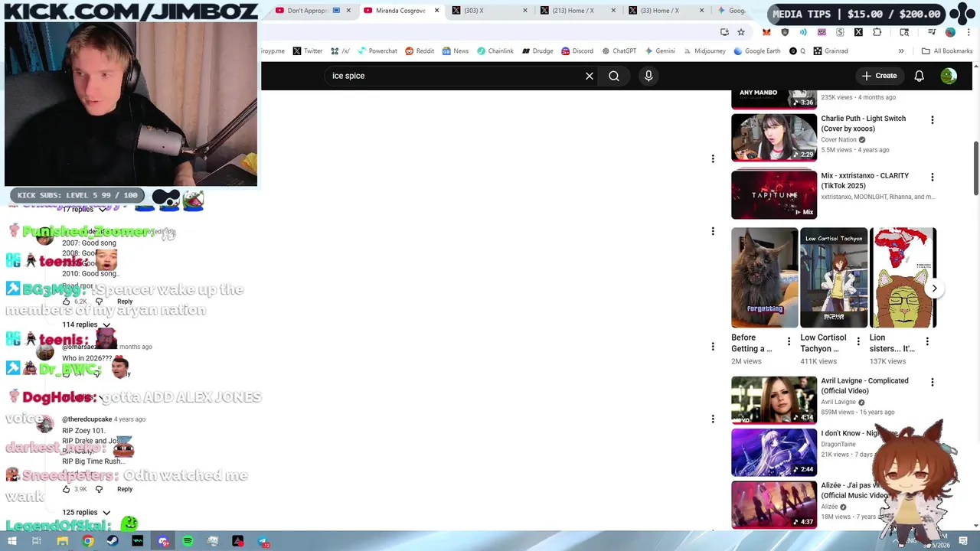980x551 pixels.
Task: Click the X extension icon in toolbar
Action: click(858, 32)
